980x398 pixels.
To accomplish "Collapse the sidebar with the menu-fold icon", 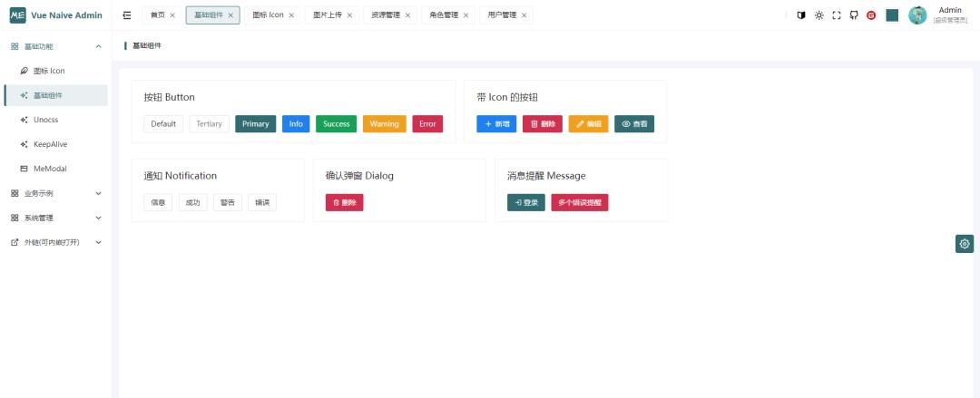I will coord(127,15).
